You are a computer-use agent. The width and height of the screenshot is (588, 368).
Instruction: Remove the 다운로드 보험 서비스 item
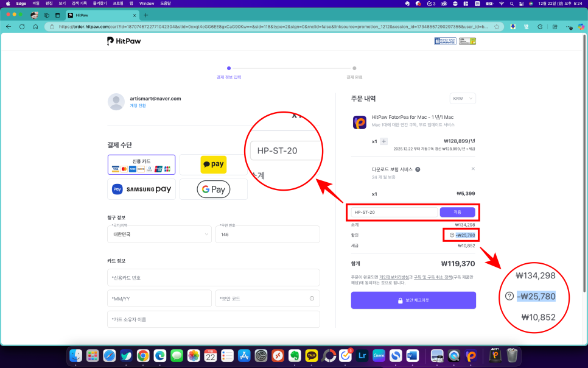pos(473,169)
